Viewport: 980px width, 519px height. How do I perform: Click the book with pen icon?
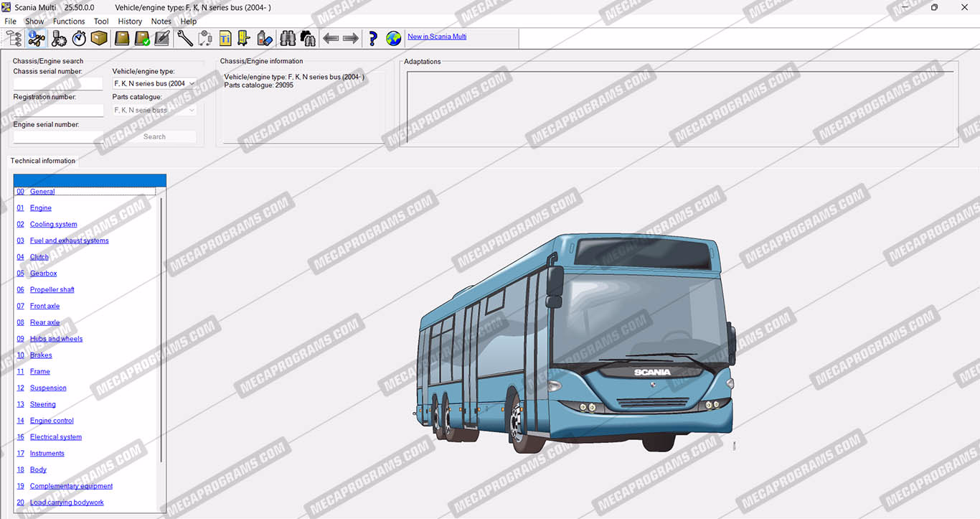point(162,38)
